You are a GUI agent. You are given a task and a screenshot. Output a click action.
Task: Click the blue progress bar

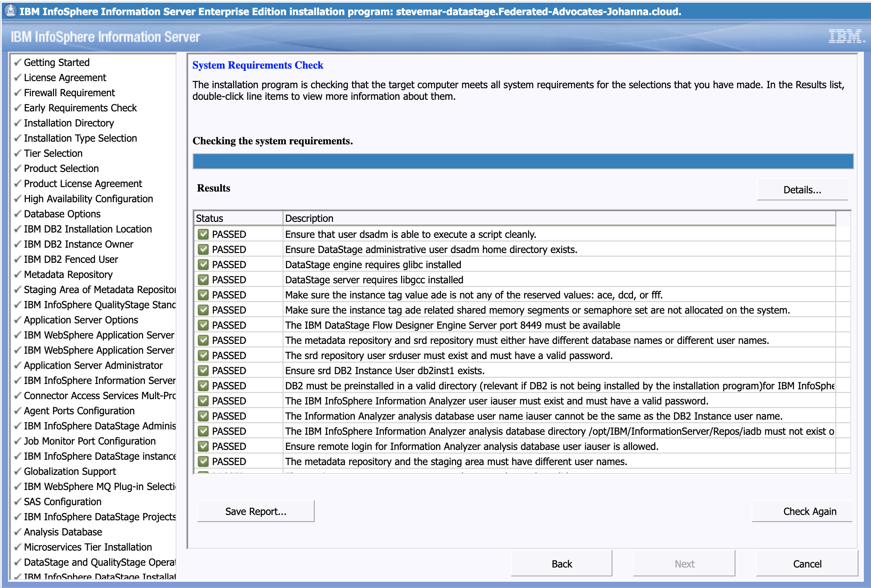pos(523,161)
